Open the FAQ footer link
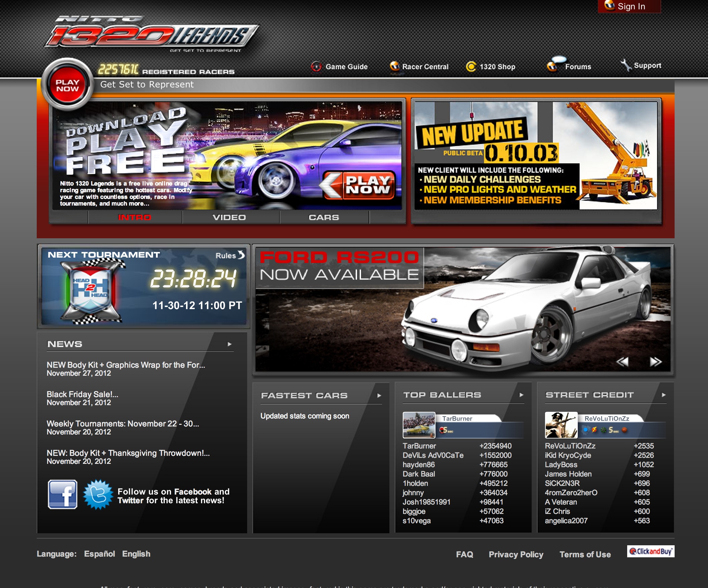Screen dimensions: 708x588 click(x=465, y=555)
